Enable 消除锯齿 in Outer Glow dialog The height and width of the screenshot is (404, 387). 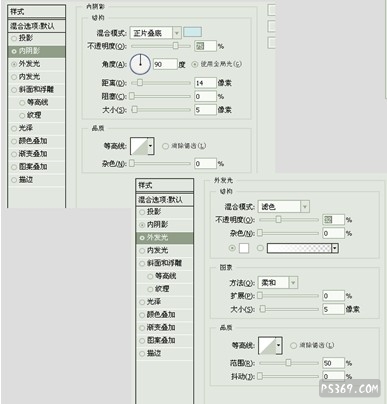pyautogui.click(x=293, y=345)
